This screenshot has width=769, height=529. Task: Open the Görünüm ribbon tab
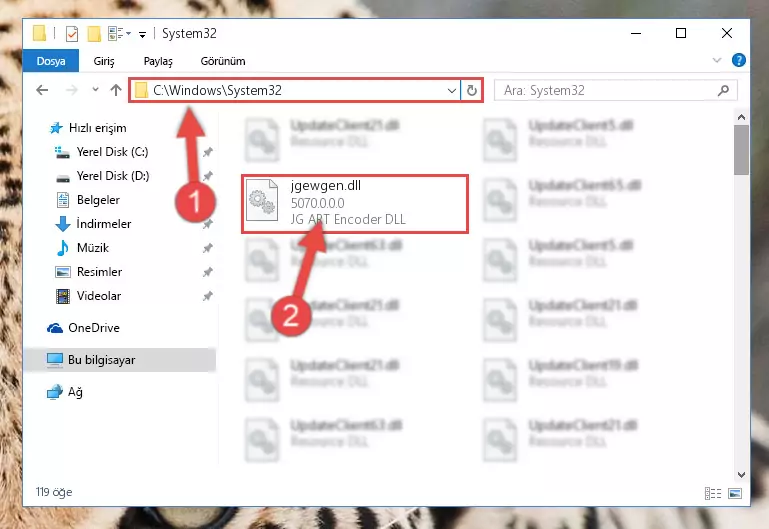(223, 61)
